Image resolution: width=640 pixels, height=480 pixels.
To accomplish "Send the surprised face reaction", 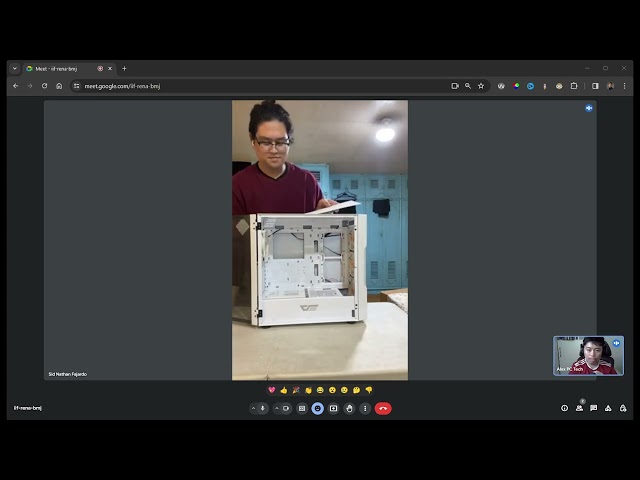I will pos(332,390).
